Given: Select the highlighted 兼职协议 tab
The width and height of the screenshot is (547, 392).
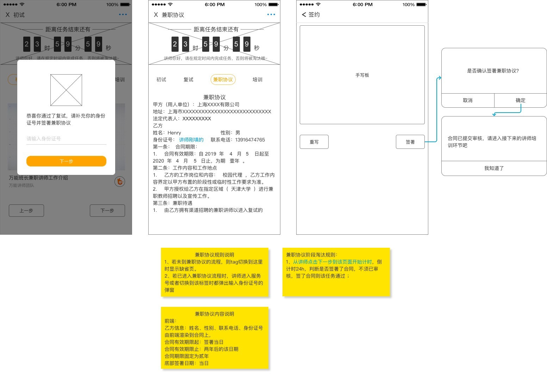Looking at the screenshot, I should [223, 80].
